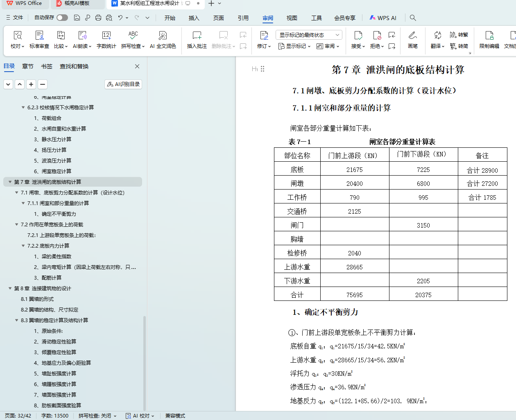Open the 限制编辑 restrict editing tool
This screenshot has width=516, height=420.
(489, 36)
